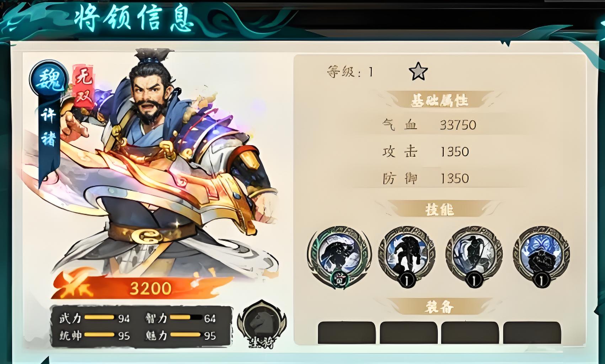This screenshot has width=605, height=364.
Task: Open the fourth empty equipment slot
Action: click(532, 333)
